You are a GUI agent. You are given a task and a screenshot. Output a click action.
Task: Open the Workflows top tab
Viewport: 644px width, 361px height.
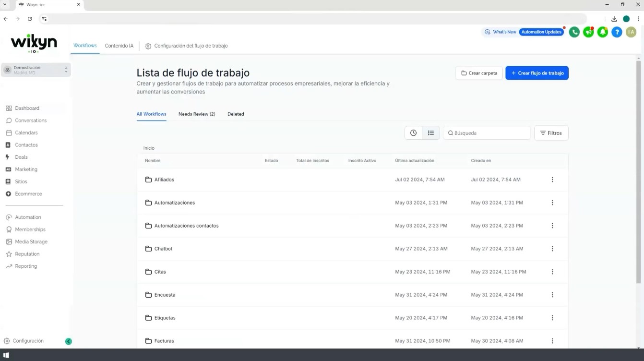point(85,46)
